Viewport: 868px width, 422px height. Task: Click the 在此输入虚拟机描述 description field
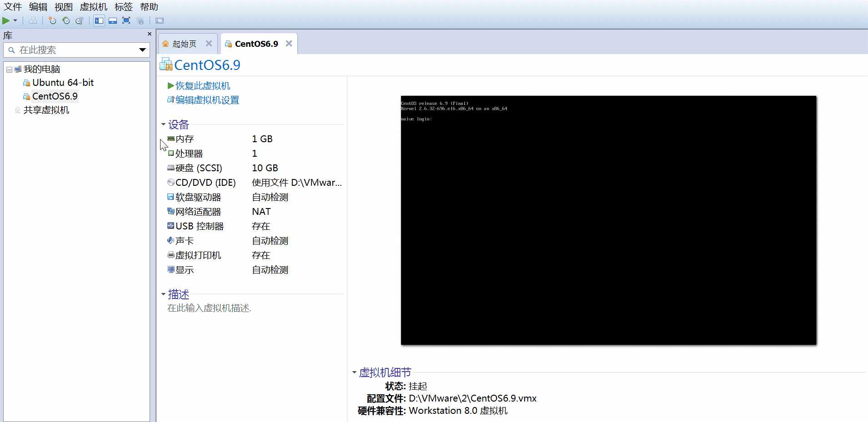pyautogui.click(x=209, y=308)
